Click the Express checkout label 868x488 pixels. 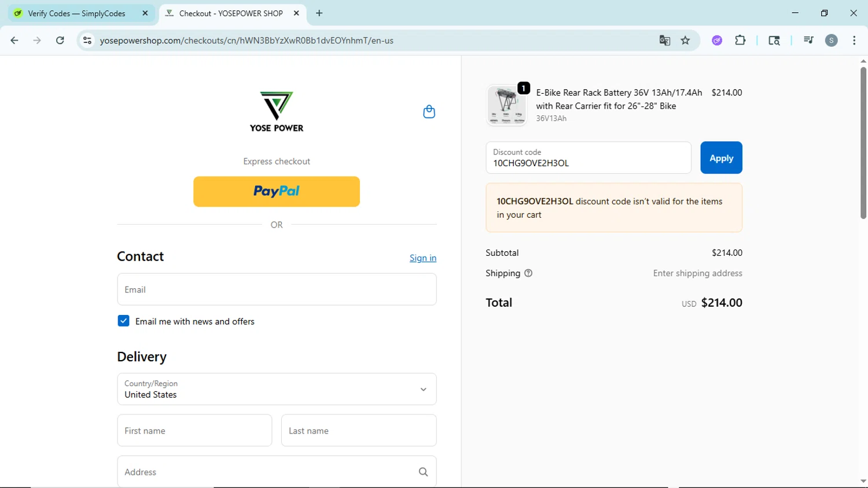pyautogui.click(x=277, y=162)
